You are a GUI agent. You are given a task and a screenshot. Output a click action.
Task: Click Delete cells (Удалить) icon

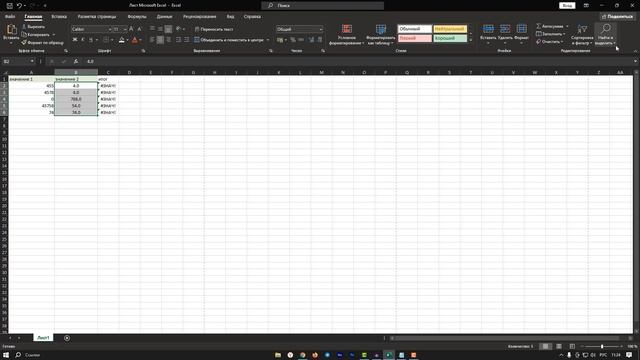(x=505, y=29)
